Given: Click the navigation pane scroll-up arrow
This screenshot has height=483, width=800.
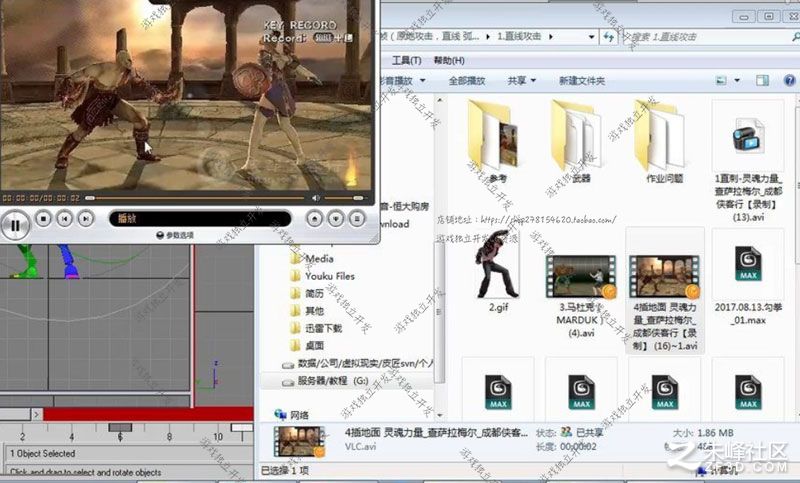Looking at the screenshot, I should point(439,100).
